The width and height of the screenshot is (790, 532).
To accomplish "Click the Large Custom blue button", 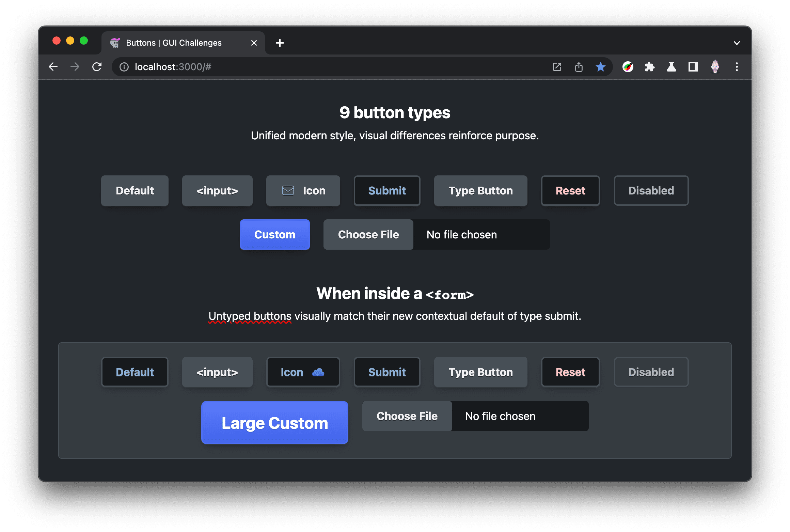I will [274, 424].
